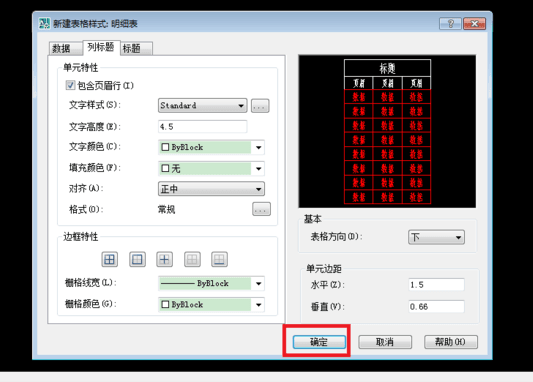Open the 格式 ellipsis button

click(261, 209)
